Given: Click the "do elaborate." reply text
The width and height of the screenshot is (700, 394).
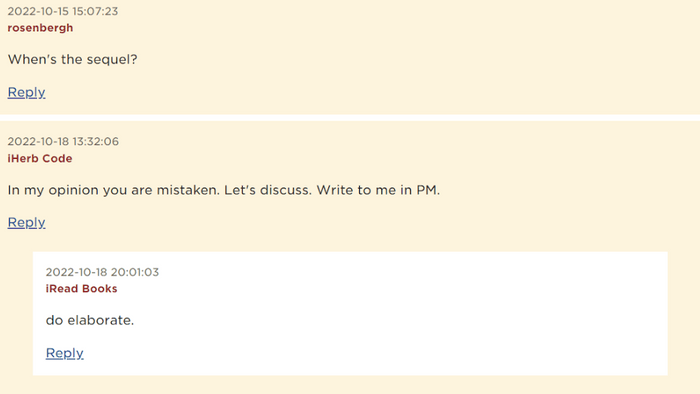Looking at the screenshot, I should coord(90,320).
